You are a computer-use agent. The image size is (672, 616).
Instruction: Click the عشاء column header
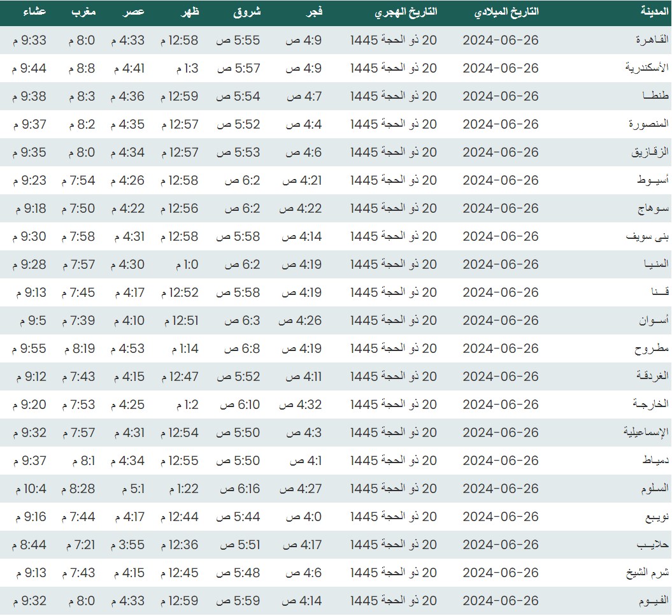29,12
